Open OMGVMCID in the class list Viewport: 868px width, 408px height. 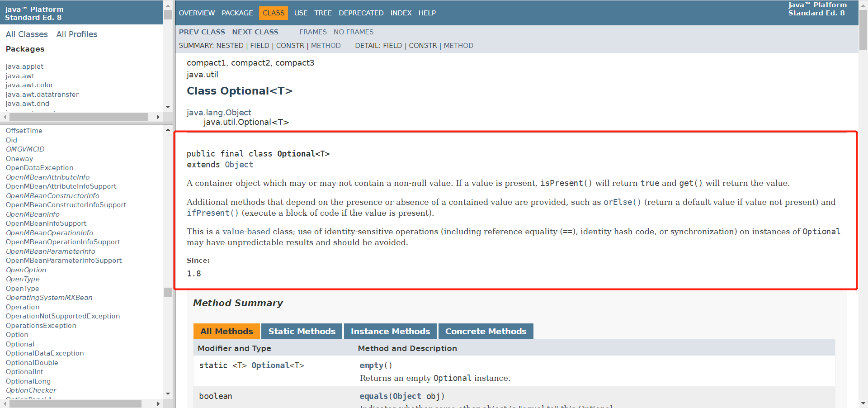[x=25, y=149]
